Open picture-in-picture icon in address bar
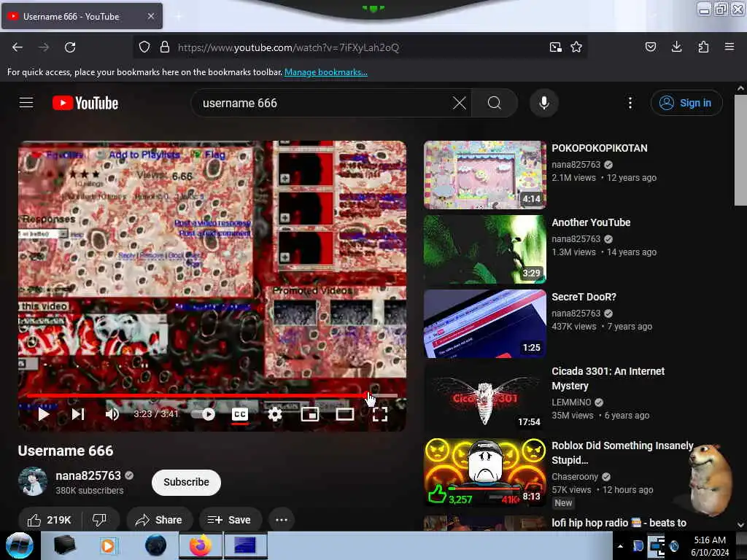Image resolution: width=747 pixels, height=560 pixels. click(x=555, y=47)
